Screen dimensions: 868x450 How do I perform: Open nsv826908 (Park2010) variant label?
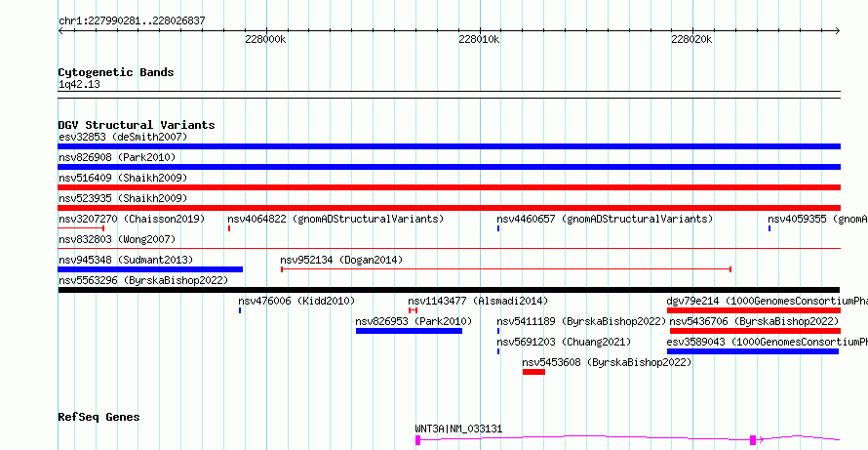click(x=117, y=158)
